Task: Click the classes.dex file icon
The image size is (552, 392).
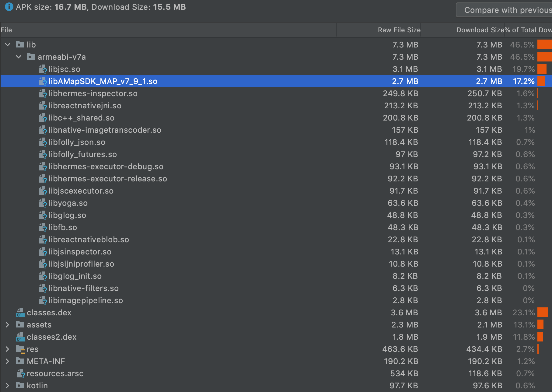Action: coord(20,313)
